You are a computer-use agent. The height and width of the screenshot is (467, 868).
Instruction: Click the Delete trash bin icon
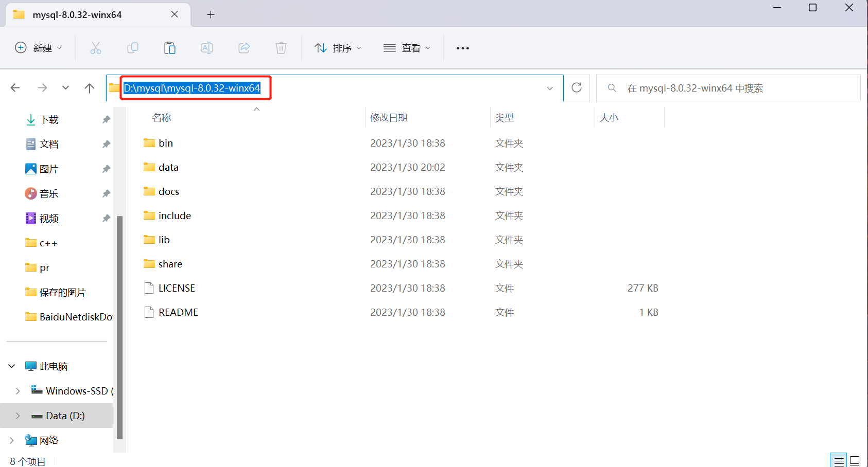point(281,48)
